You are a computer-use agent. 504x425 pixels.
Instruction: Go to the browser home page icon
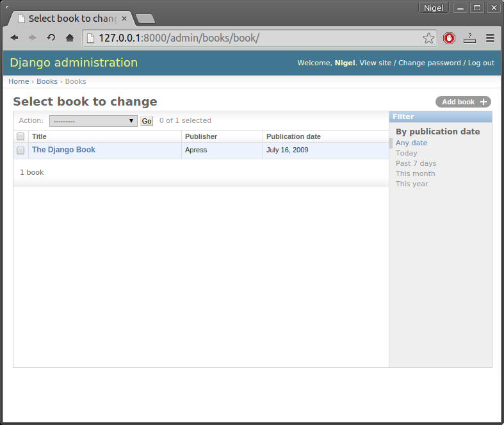[70, 38]
